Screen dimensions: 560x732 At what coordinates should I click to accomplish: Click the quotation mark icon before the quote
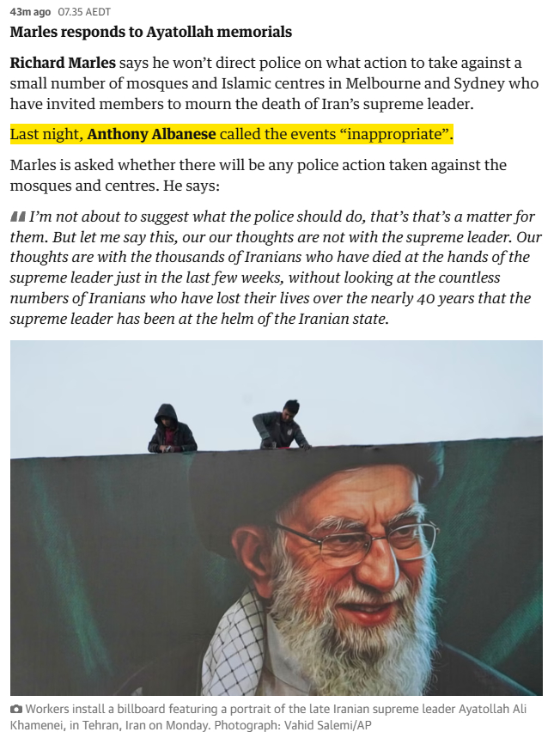coord(17,217)
